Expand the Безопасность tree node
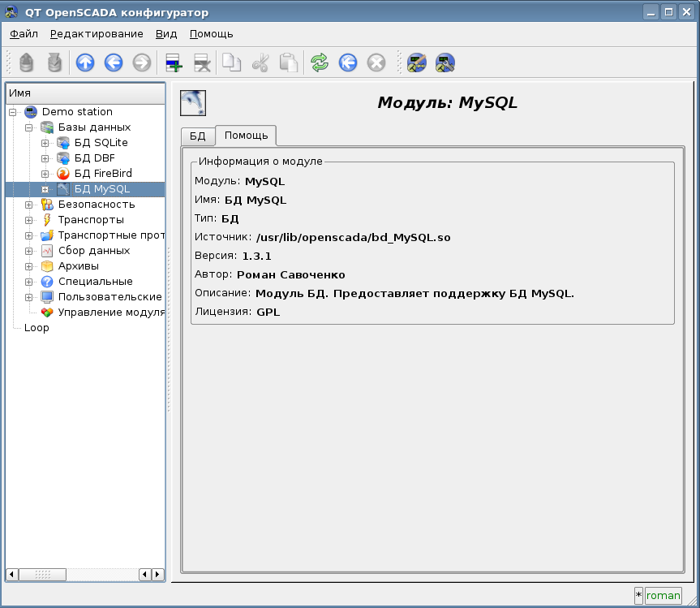This screenshot has width=700, height=608. (28, 205)
